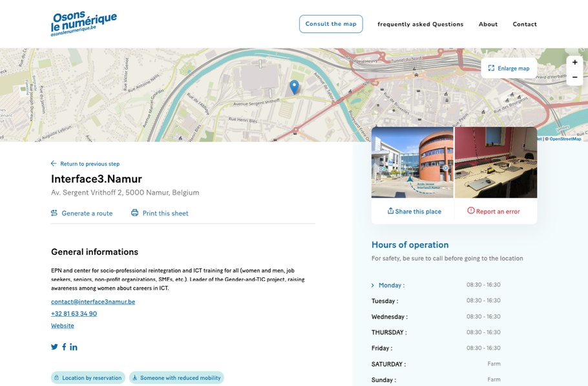Open the Contact menu item
Image resolution: width=588 pixels, height=386 pixels.
(525, 25)
